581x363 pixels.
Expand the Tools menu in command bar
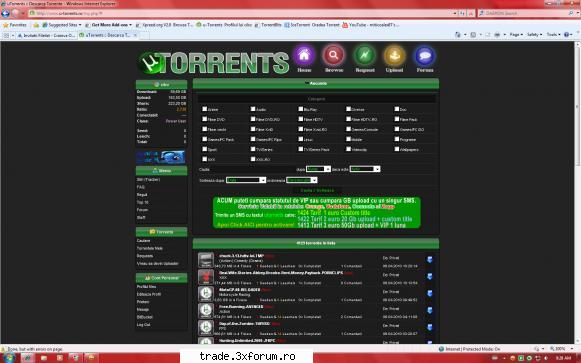[x=553, y=34]
